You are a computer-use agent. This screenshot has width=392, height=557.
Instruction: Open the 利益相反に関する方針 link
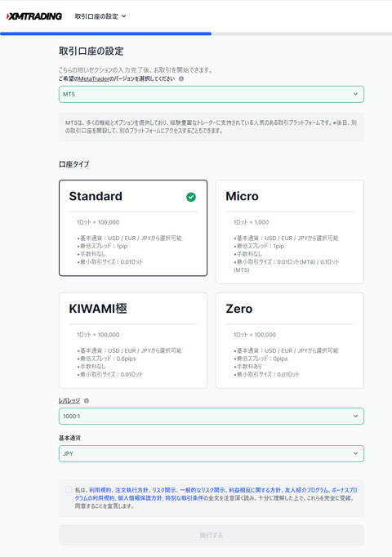255,490
